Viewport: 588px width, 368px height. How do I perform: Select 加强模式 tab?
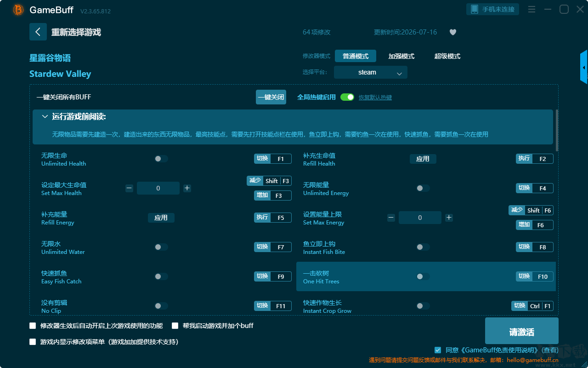[401, 56]
